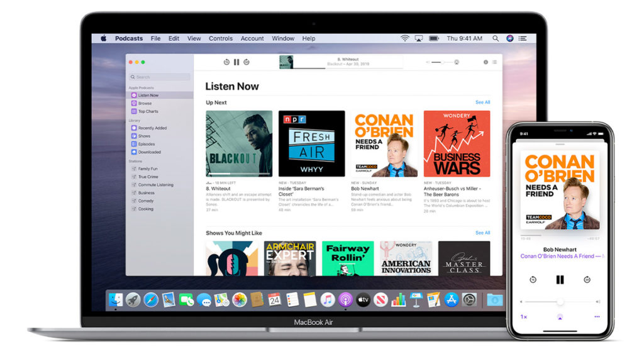This screenshot has height=354, width=644.
Task: Open the Fairway Rollin' show
Action: pos(348,258)
